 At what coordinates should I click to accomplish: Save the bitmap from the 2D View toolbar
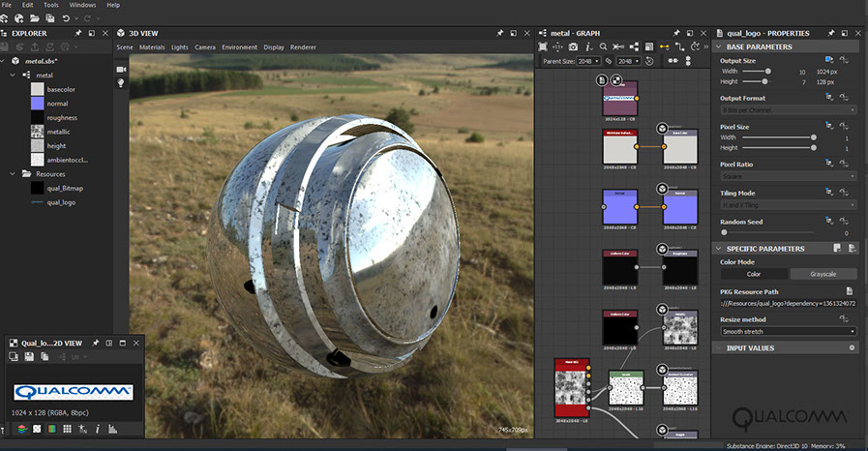[x=30, y=357]
